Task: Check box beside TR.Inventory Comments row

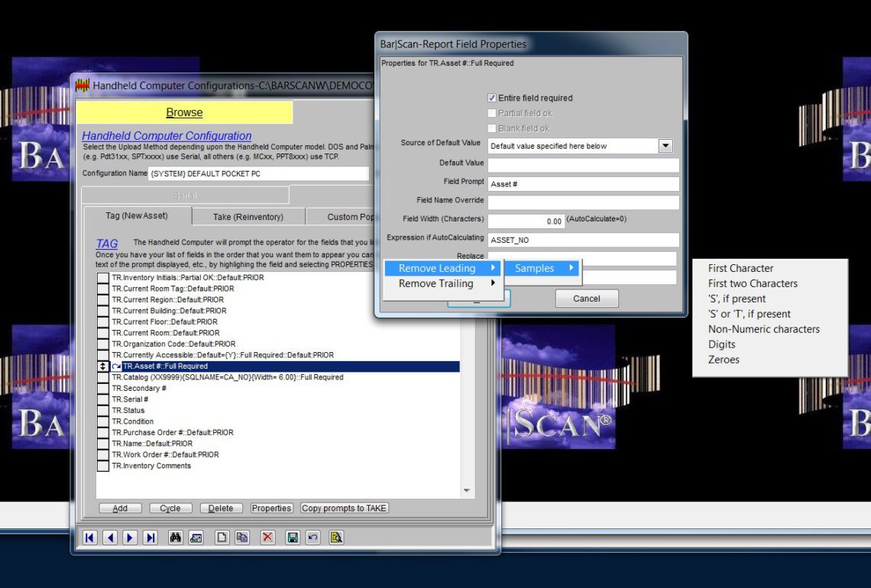Action: 103,466
